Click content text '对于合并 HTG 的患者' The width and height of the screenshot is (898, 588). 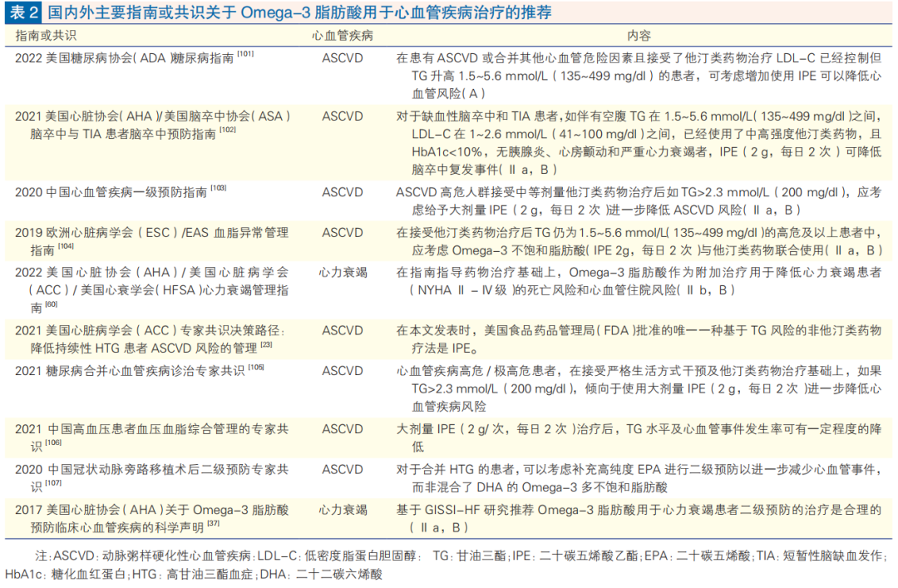(456, 470)
